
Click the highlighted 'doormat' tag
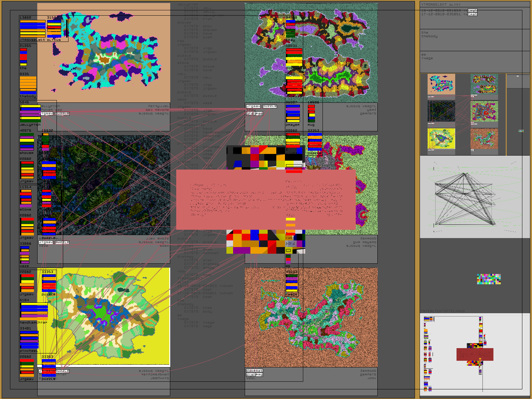click(x=254, y=370)
